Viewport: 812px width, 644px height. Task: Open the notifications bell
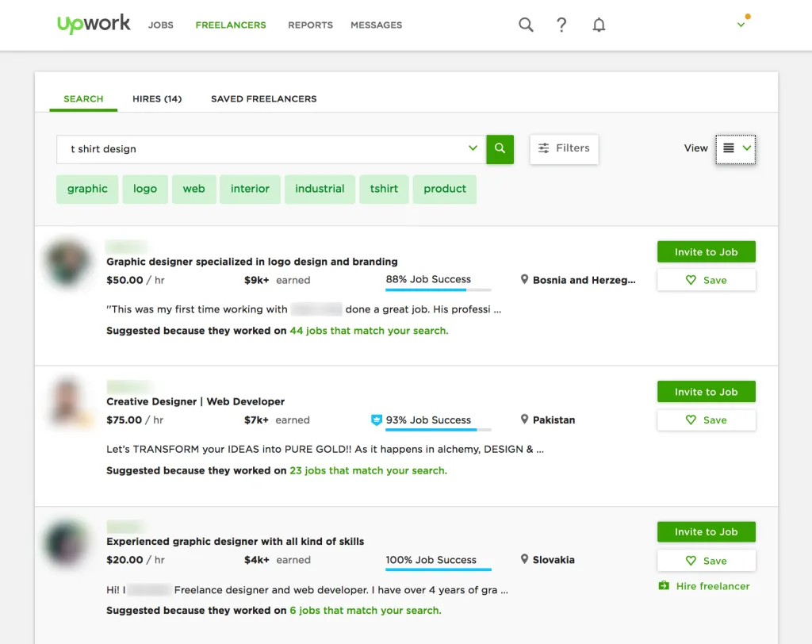click(599, 25)
